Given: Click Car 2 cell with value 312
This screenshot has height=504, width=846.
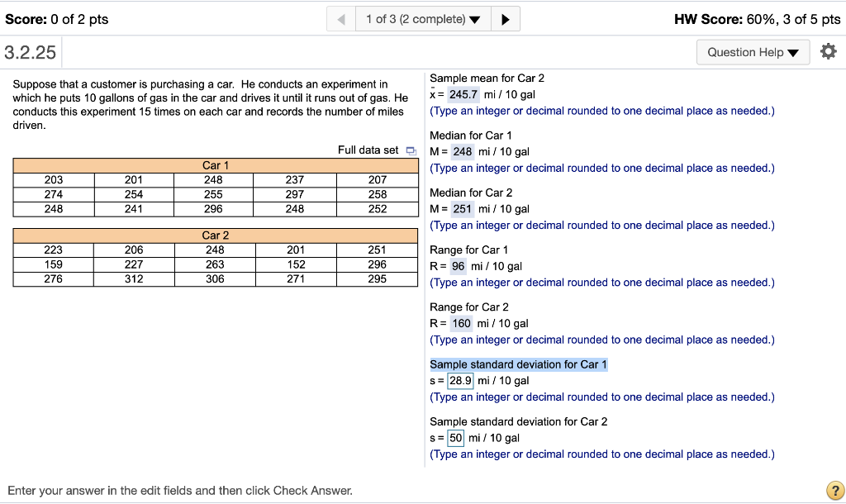Looking at the screenshot, I should 134,279.
